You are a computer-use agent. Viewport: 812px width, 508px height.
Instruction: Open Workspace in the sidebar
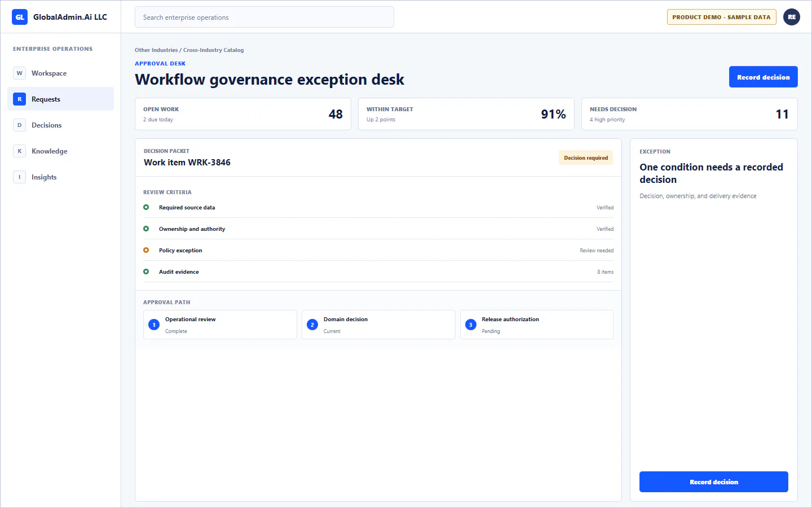[60, 73]
